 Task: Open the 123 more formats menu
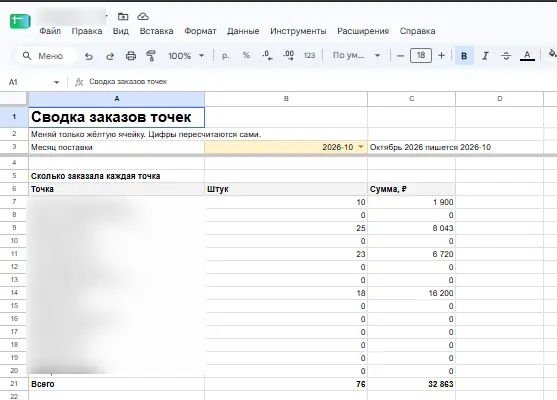tap(309, 55)
